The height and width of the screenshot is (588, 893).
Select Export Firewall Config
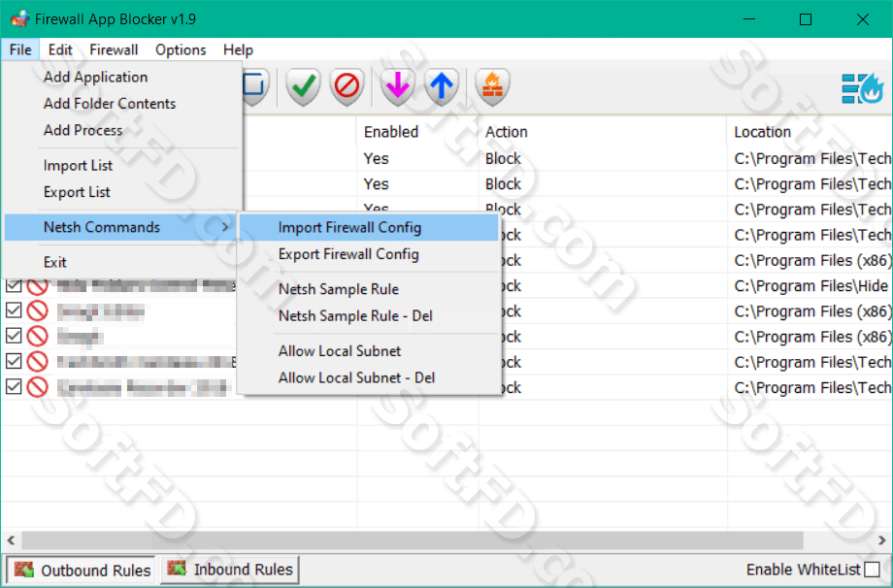pos(369,254)
